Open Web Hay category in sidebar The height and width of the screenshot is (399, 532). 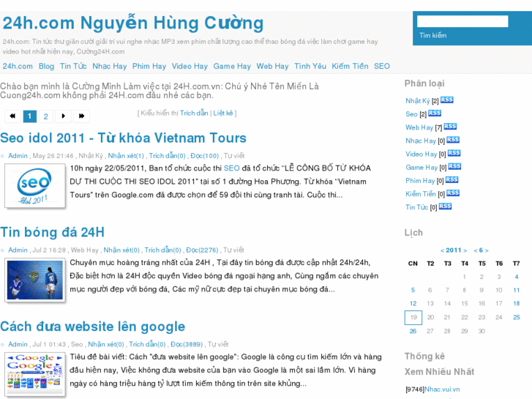pyautogui.click(x=419, y=127)
